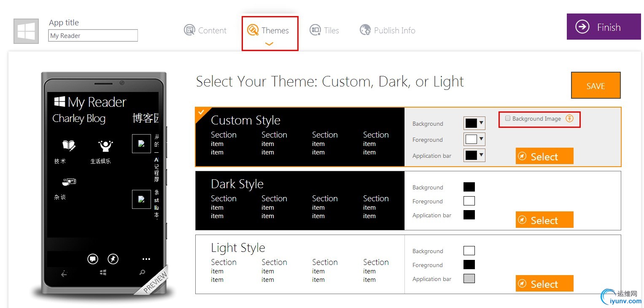Viewport: 644px width, 308px height.
Task: Switch to the Tiles tab
Action: [324, 30]
